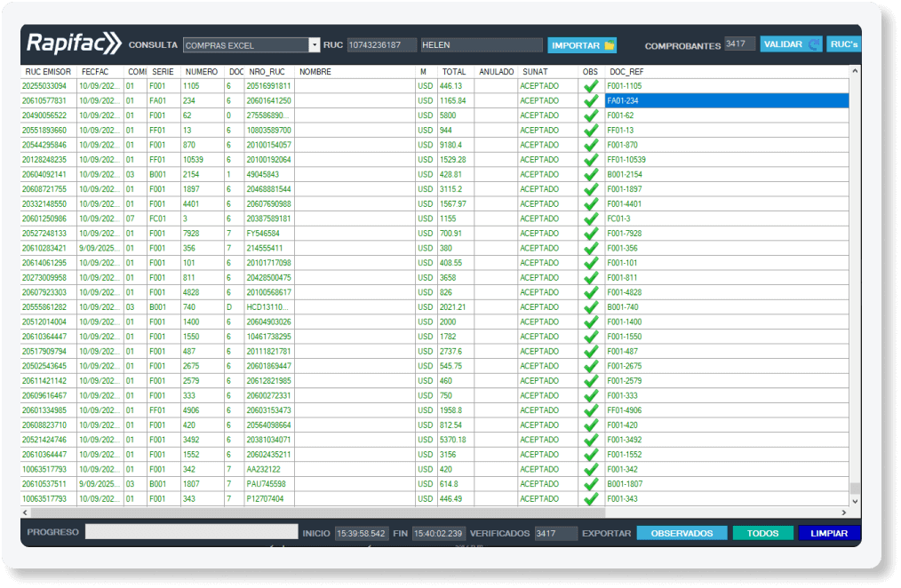
Task: Sort by the TOTAL column header
Action: click(x=454, y=71)
